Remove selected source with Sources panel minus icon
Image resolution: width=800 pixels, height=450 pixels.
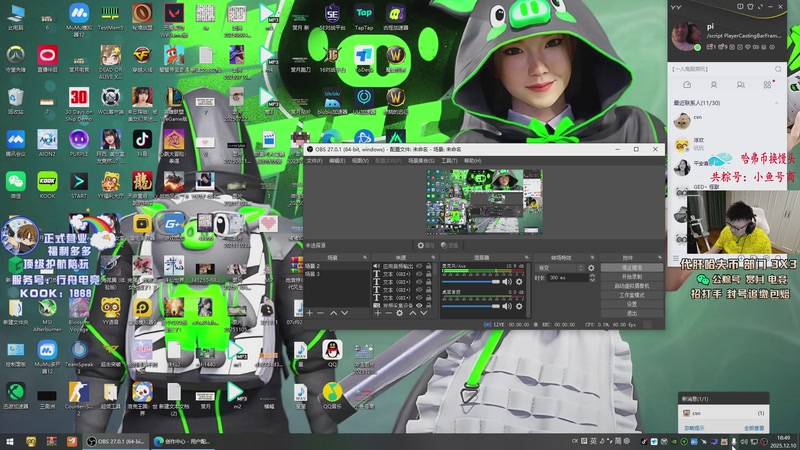point(388,313)
